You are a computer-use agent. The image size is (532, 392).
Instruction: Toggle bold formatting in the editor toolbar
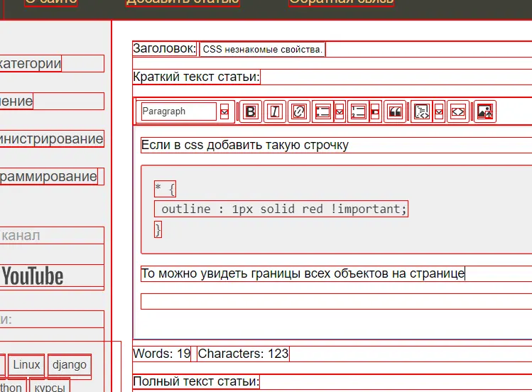(x=251, y=111)
